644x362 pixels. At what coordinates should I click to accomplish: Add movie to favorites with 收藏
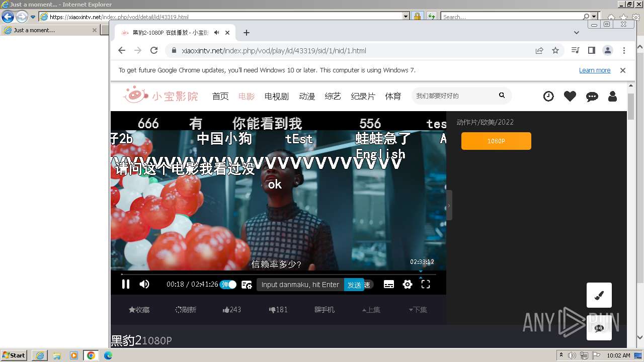tap(139, 310)
